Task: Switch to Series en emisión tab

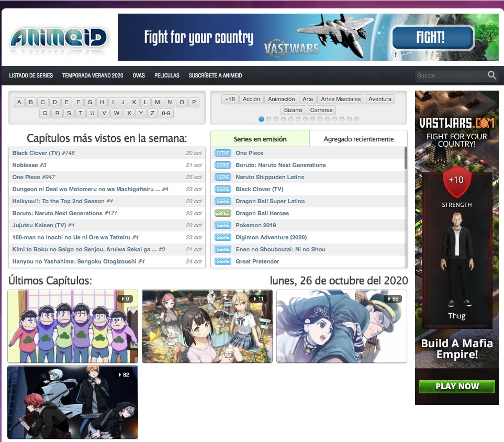Action: [x=260, y=139]
